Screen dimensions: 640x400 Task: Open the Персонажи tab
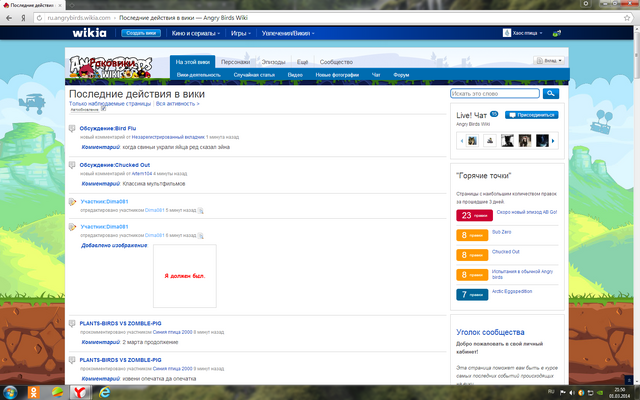pos(236,62)
